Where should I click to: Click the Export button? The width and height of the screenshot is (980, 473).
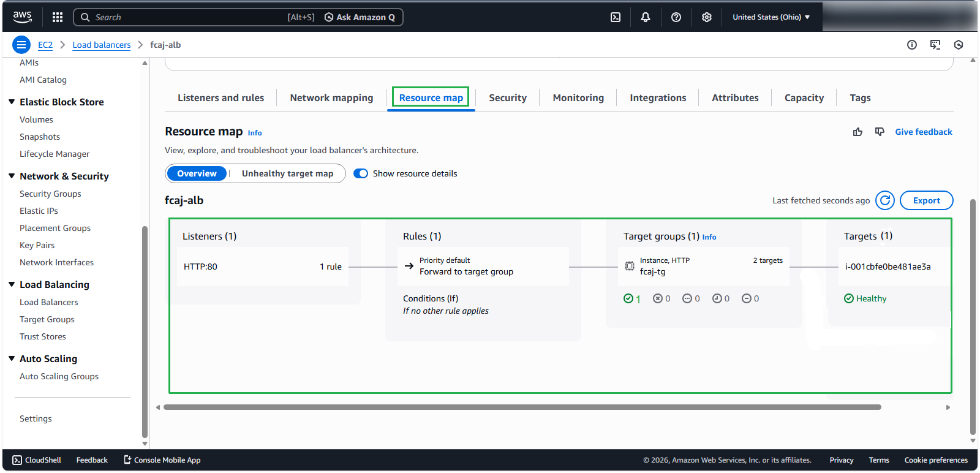click(x=927, y=200)
